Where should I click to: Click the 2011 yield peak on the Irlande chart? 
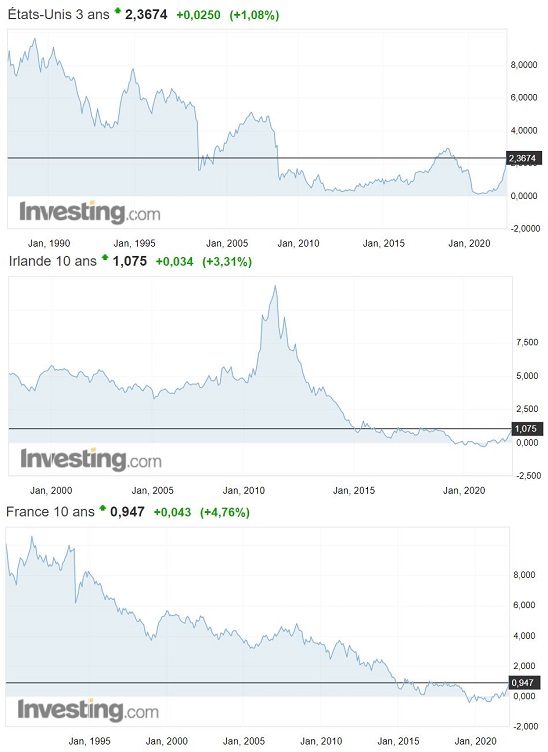pyautogui.click(x=275, y=287)
